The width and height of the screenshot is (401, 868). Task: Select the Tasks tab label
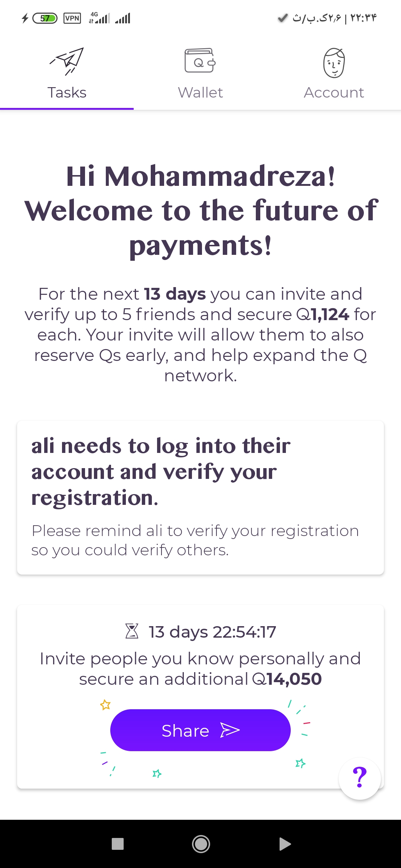click(67, 92)
